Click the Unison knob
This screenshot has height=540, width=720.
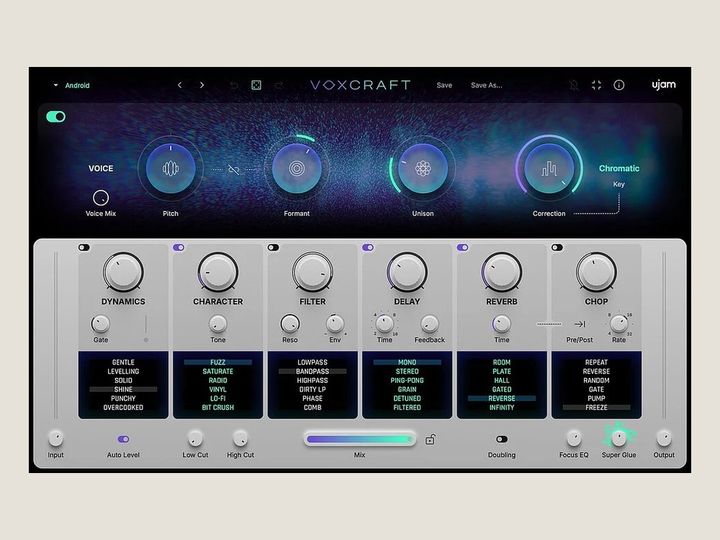click(x=423, y=169)
